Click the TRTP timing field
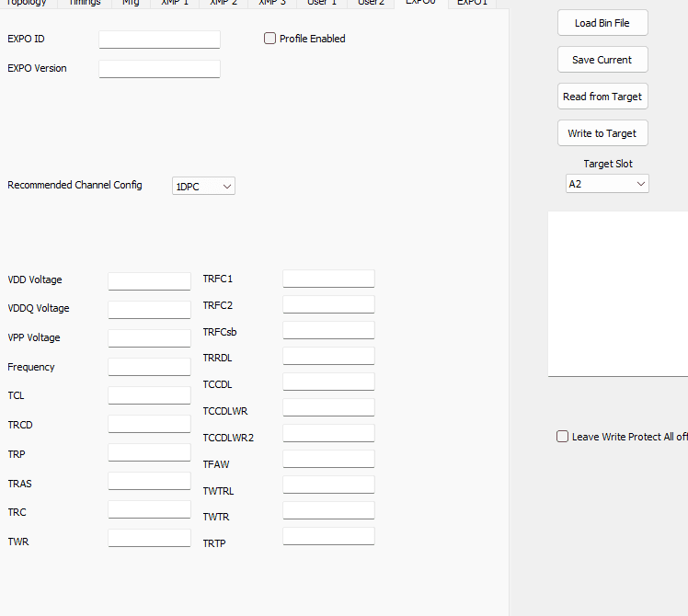 click(x=328, y=536)
